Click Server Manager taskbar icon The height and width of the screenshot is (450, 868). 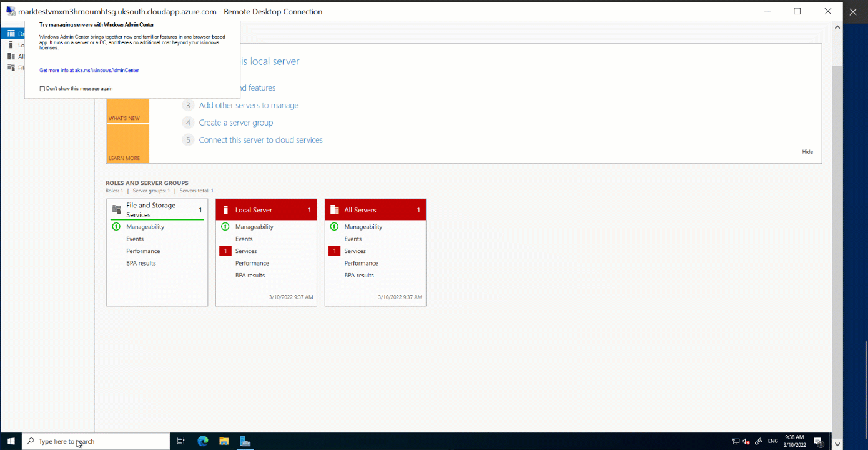point(245,441)
